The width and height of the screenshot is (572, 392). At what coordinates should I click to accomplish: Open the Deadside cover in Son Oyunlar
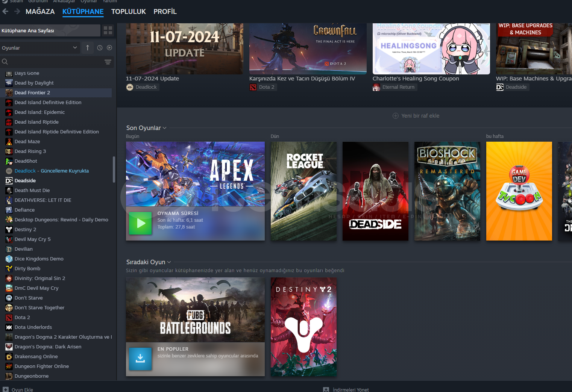(375, 191)
